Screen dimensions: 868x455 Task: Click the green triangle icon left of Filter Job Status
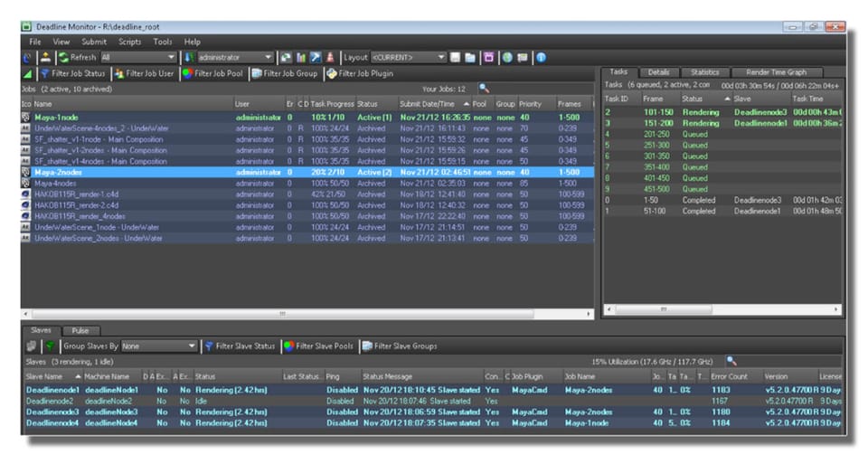click(28, 73)
